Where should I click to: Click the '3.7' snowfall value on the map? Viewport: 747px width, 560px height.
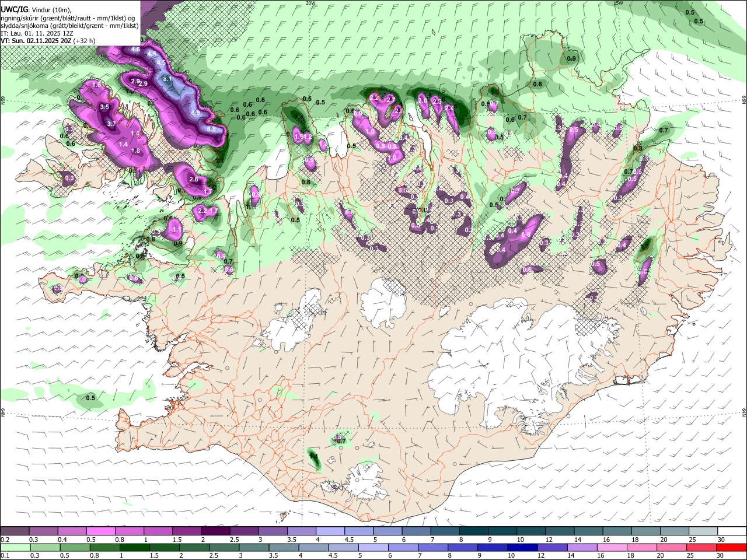click(x=111, y=124)
